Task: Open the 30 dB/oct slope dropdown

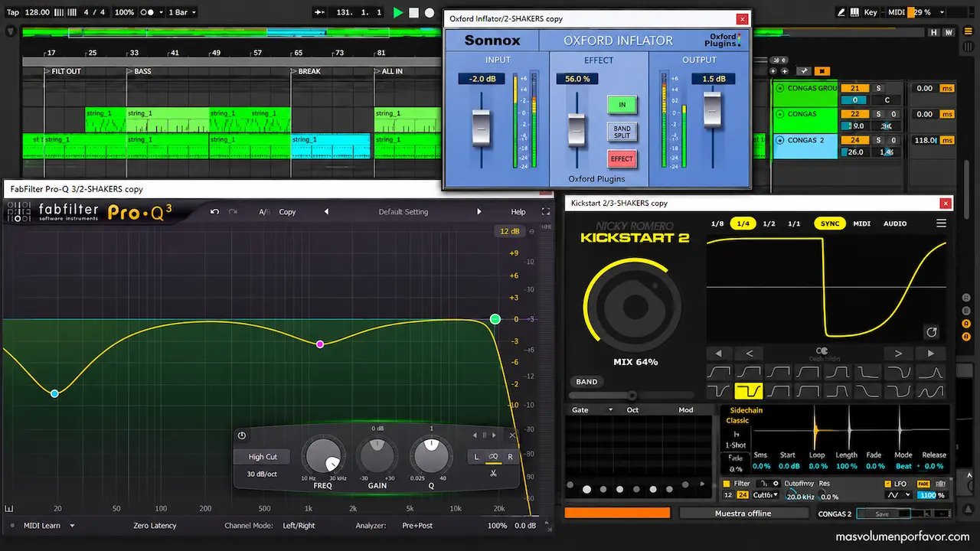Action: (x=263, y=474)
